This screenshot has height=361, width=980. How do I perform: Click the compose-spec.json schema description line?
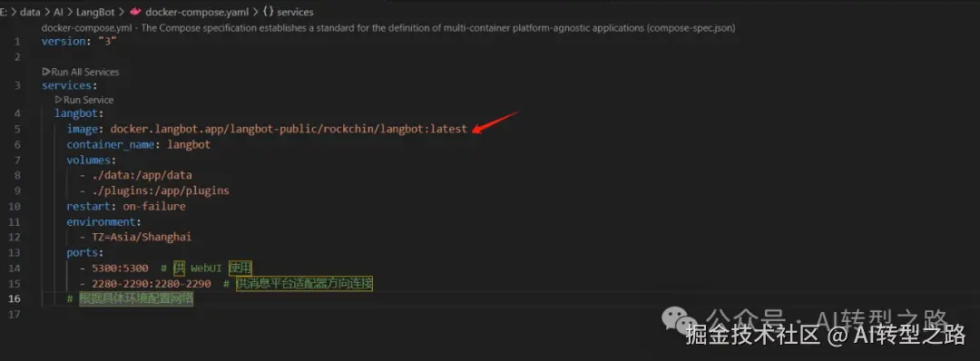pos(388,27)
